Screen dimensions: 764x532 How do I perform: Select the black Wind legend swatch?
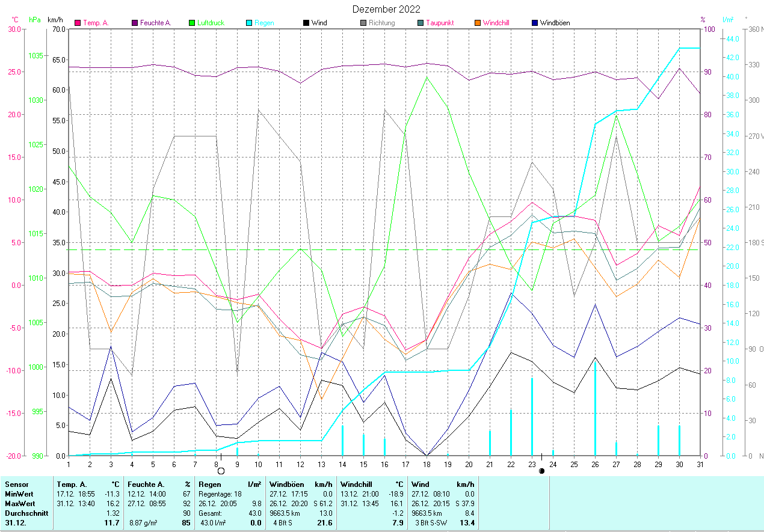[306, 23]
